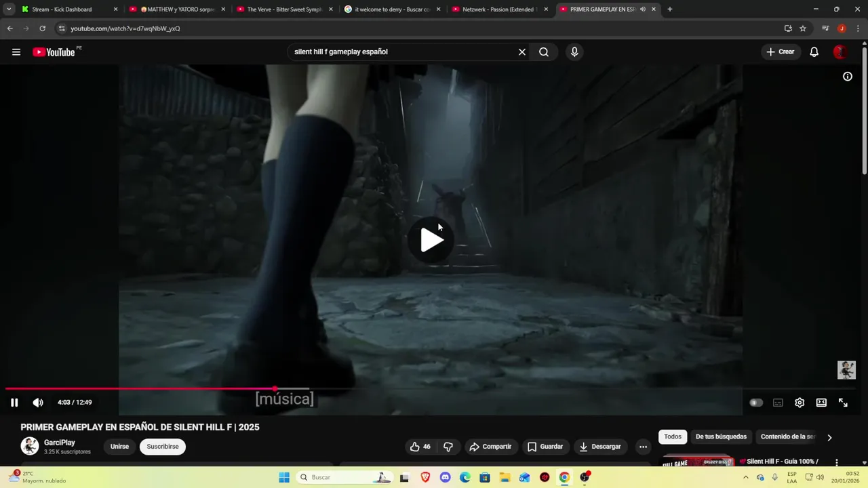Image resolution: width=868 pixels, height=488 pixels.
Task: Select the Contenido de la serie chip
Action: (788, 437)
